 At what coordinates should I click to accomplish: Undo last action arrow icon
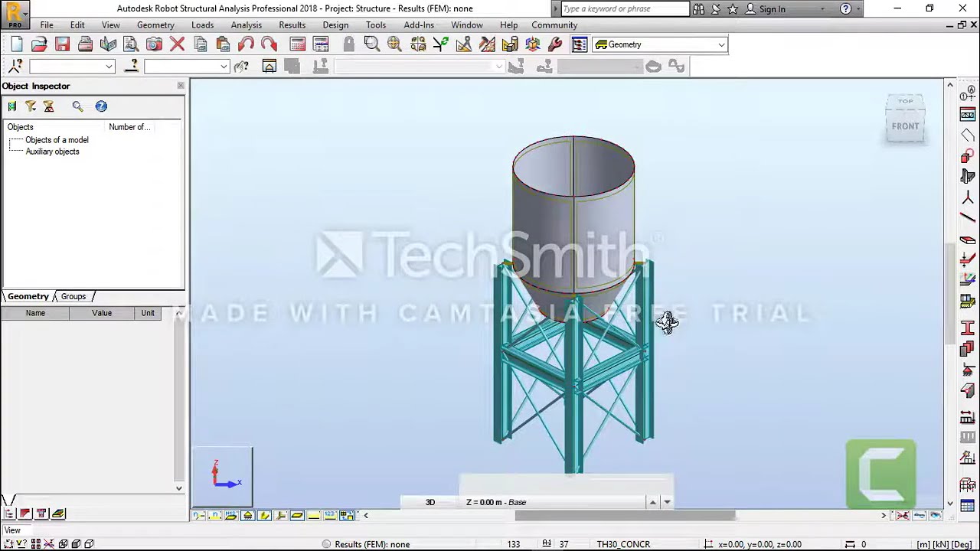[246, 44]
